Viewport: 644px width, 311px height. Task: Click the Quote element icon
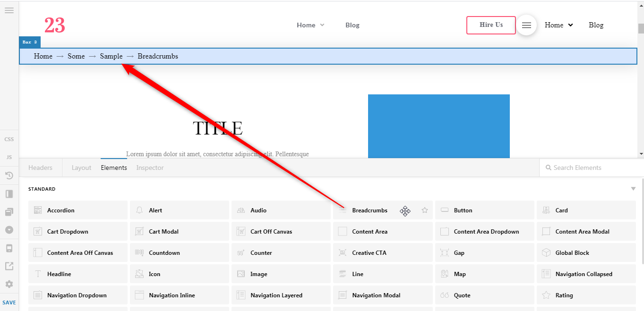point(444,295)
